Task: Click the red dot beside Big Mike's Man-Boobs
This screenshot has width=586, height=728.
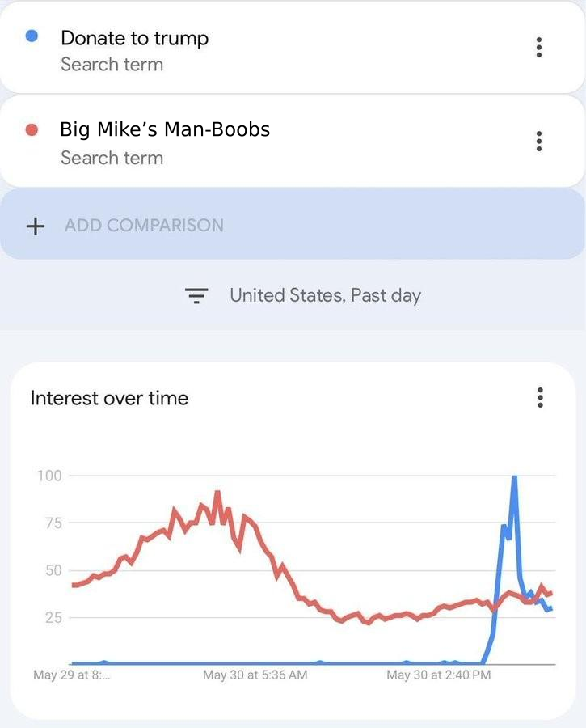Action: pos(32,129)
